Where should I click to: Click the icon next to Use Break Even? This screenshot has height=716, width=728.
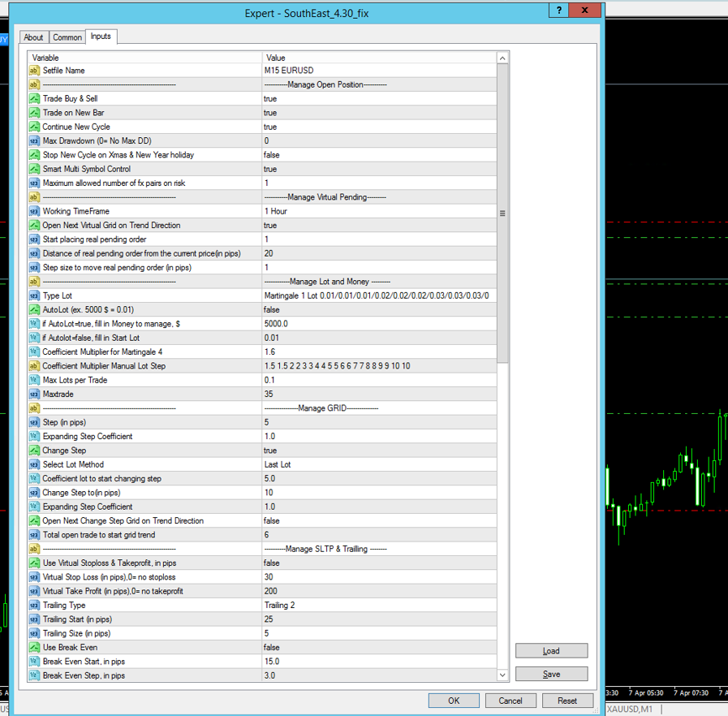pyautogui.click(x=34, y=647)
